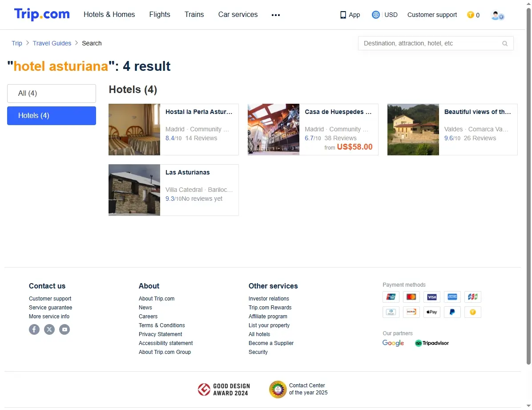
Task: Click the Contact Center of the year badge
Action: 298,389
